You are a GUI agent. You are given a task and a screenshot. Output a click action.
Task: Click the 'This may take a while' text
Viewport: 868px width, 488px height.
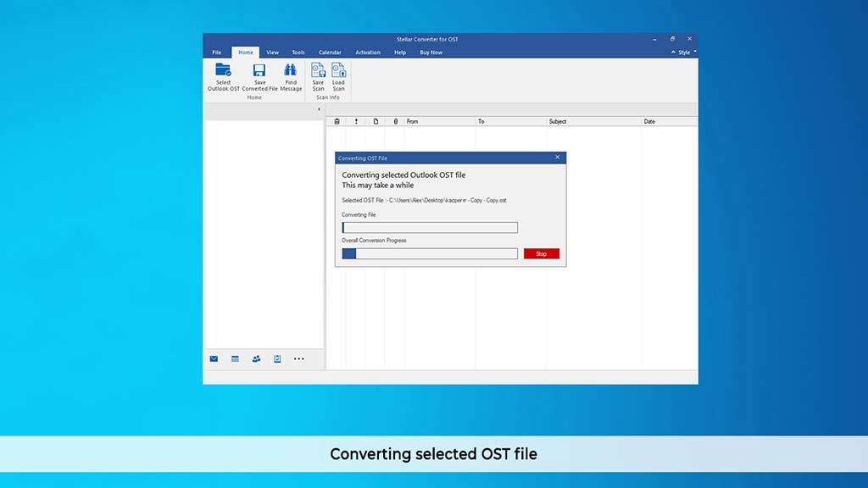377,186
